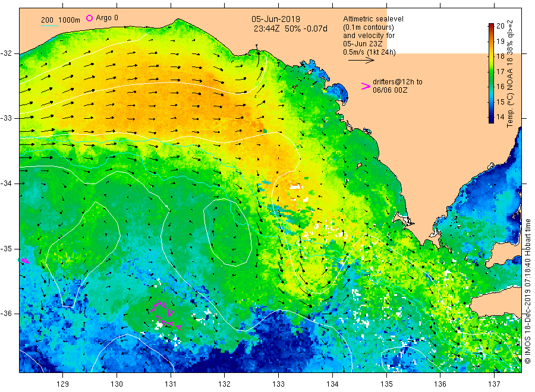The width and height of the screenshot is (535, 392).
Task: Click the longitude label 129
Action: pyautogui.click(x=63, y=384)
